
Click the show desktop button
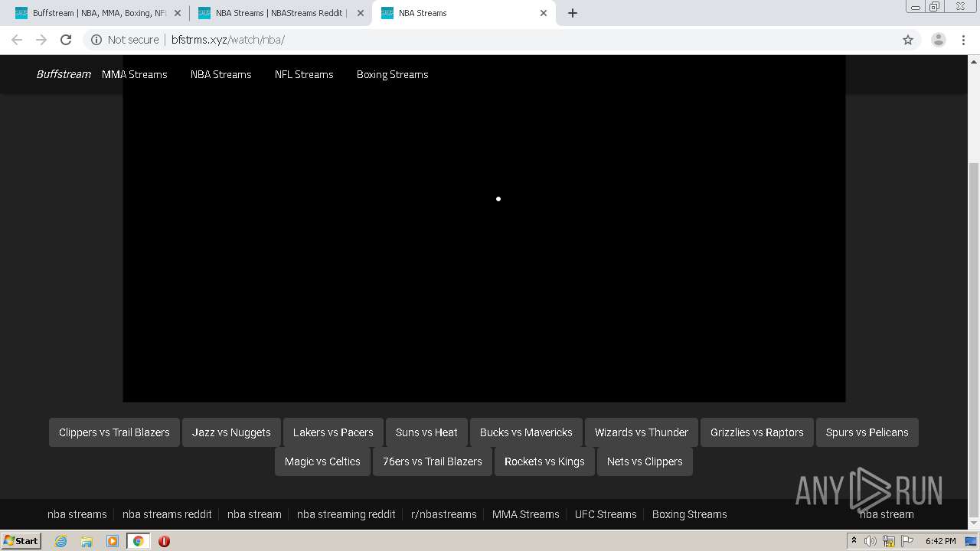pyautogui.click(x=972, y=541)
